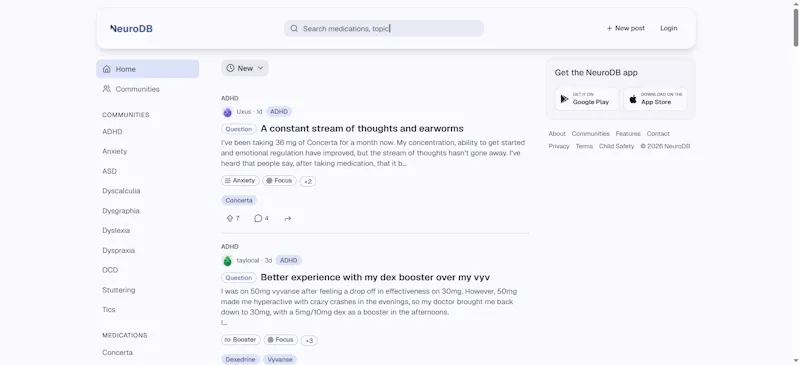The image size is (800, 365).
Task: Open the Child Safety footer link
Action: [x=616, y=147]
